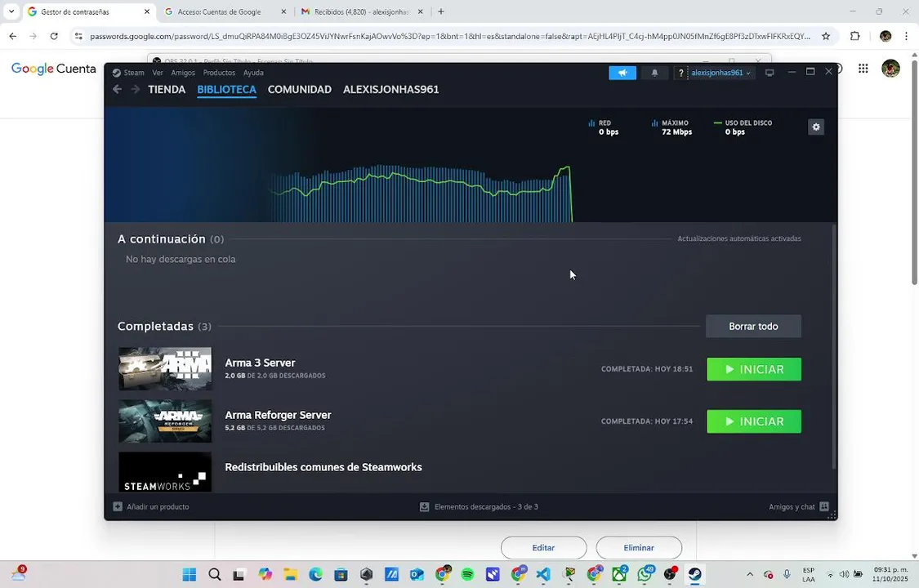Click the Steam downloads vertical scrollbar
The height and width of the screenshot is (588, 919).
point(834,347)
